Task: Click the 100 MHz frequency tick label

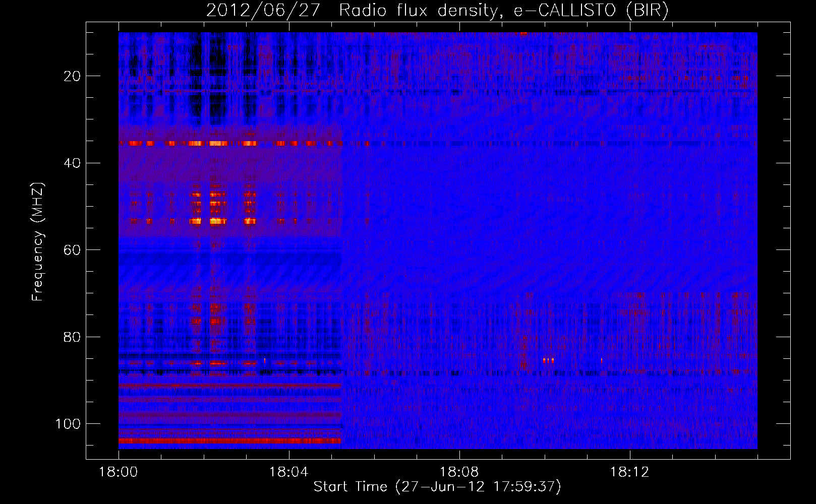Action: [x=68, y=424]
